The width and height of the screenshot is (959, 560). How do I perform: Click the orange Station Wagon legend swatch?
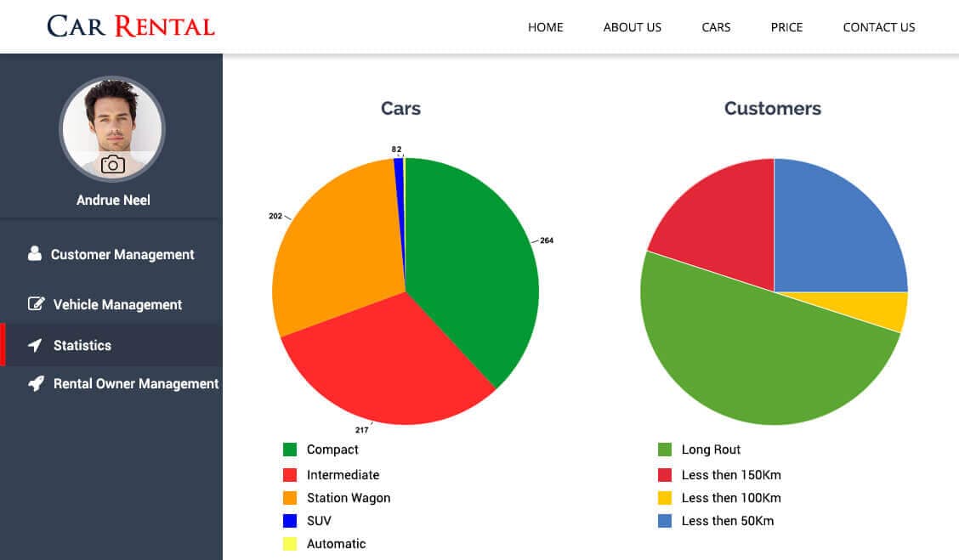pyautogui.click(x=290, y=498)
